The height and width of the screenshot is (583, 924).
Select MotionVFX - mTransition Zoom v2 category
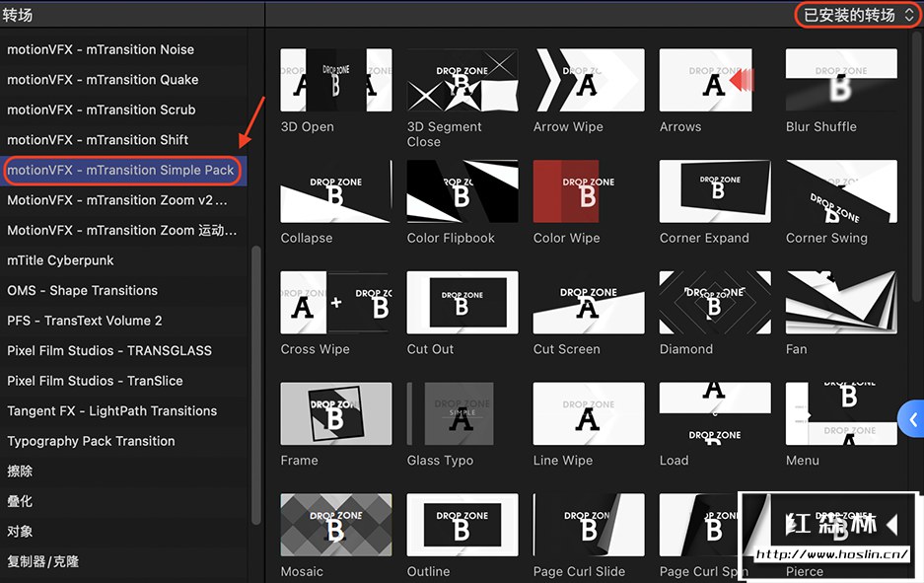[123, 200]
